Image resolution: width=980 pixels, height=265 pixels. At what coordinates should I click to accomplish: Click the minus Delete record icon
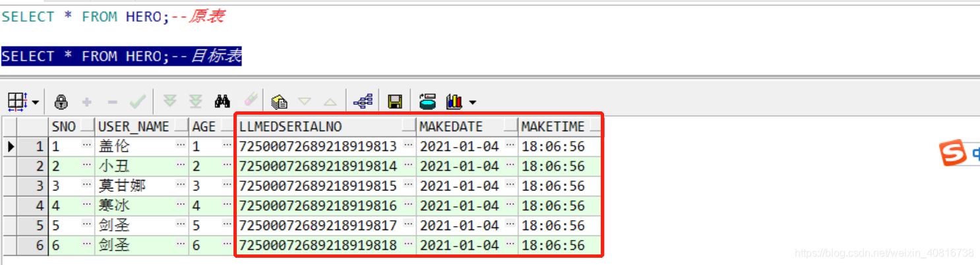tap(112, 102)
